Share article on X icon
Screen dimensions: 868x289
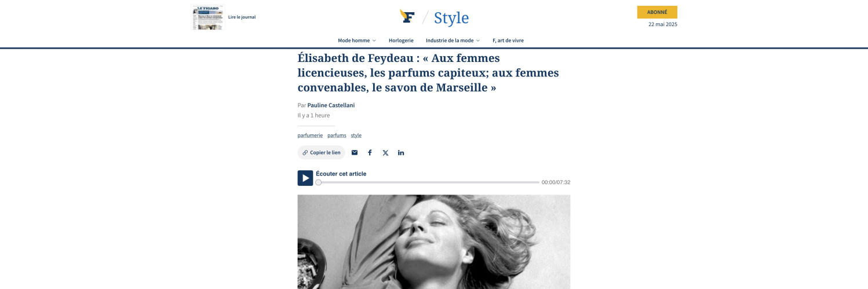(385, 153)
